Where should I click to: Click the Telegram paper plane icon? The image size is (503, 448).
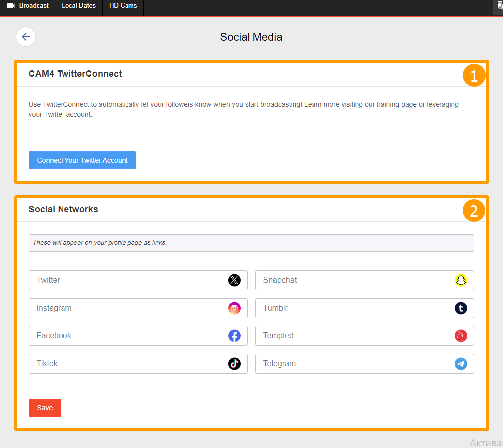(461, 364)
